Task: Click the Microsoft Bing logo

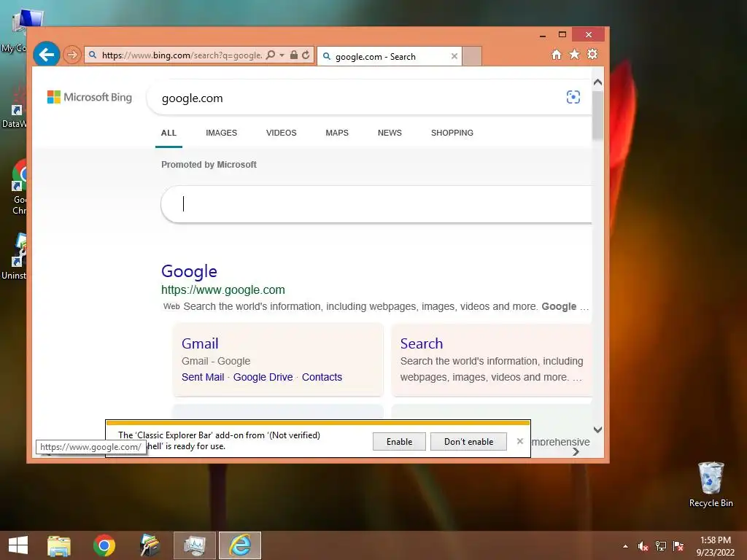Action: point(90,97)
